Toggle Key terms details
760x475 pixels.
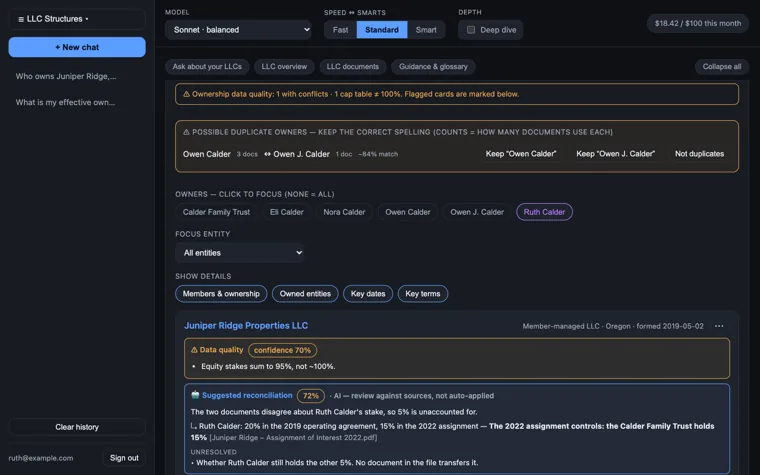coord(423,294)
